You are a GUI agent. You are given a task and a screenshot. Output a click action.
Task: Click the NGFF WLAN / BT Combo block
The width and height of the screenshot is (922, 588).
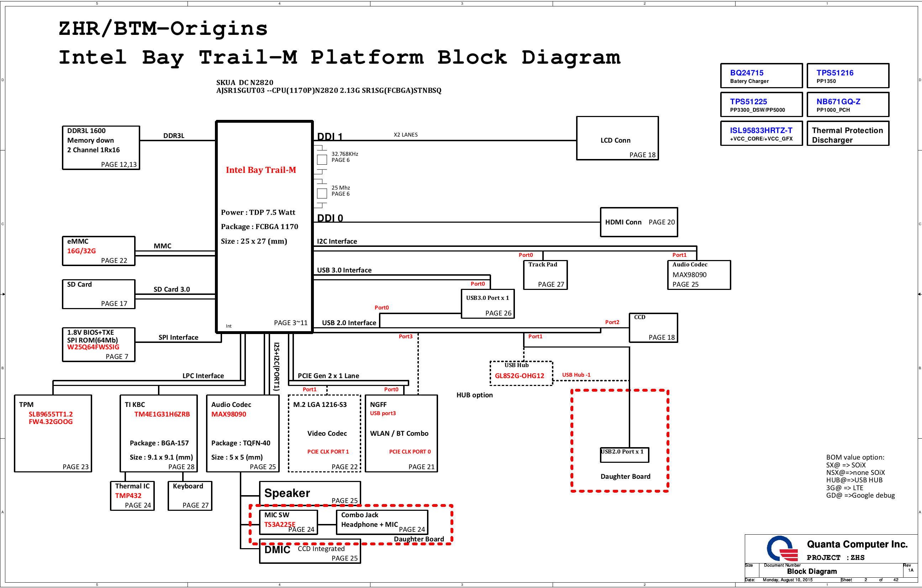[401, 433]
